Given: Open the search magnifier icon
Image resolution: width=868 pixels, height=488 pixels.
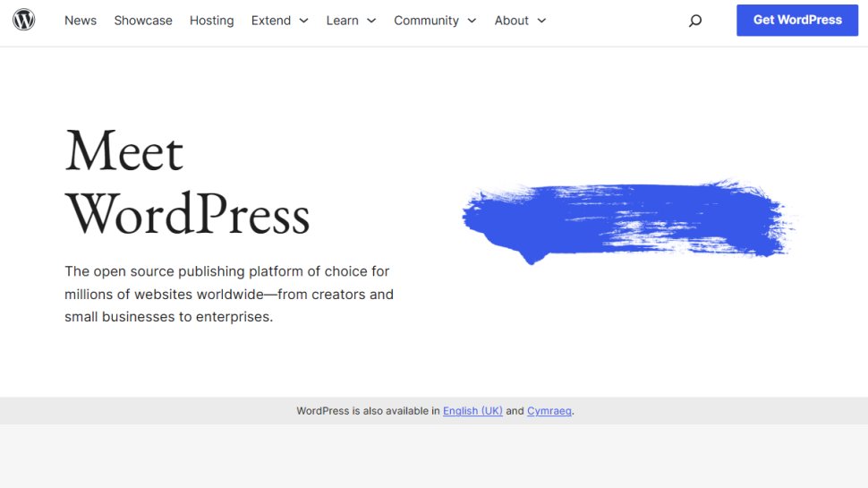Looking at the screenshot, I should pos(695,21).
